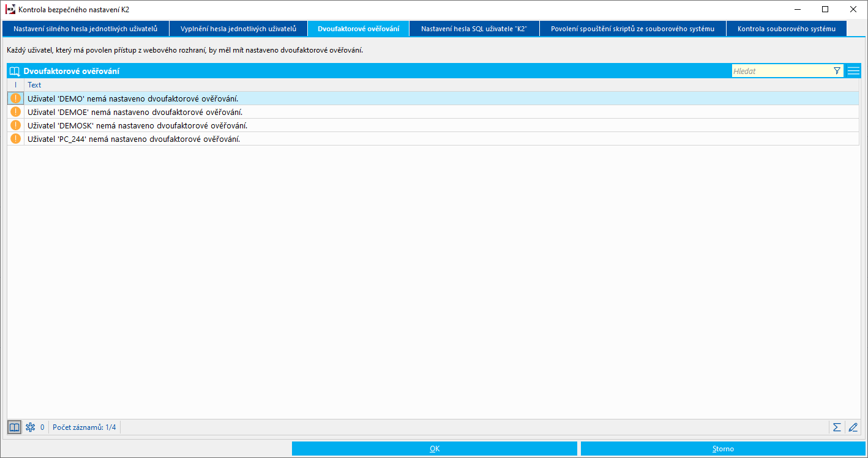Viewport: 868px width, 458px height.
Task: Select the 'Dvoufaktorové ověřování' tab
Action: pyautogui.click(x=359, y=29)
